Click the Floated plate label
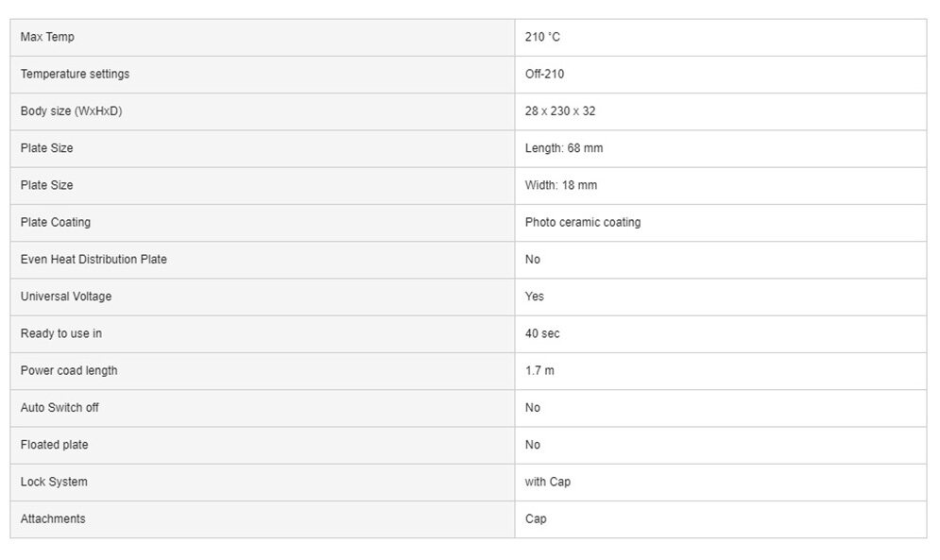 (x=54, y=444)
